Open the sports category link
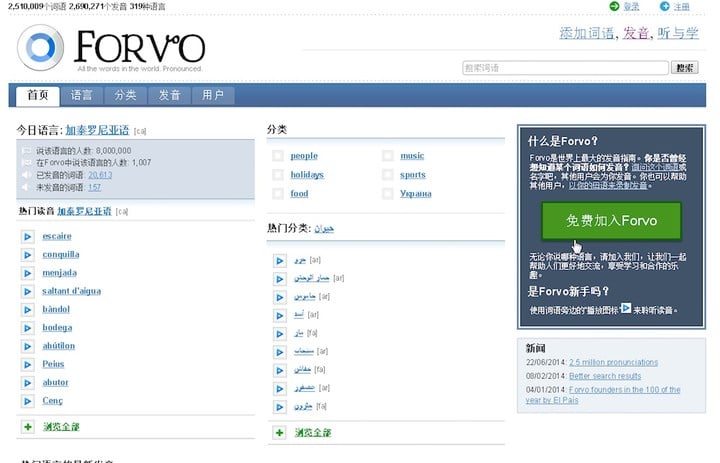Screen dimensions: 720x463 (413, 175)
